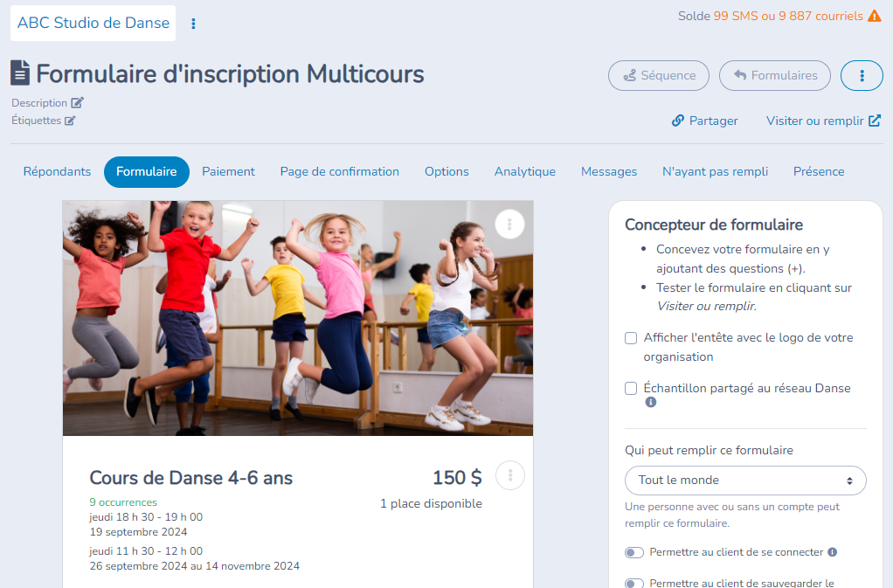Click the document icon beside the form title
This screenshot has width=893, height=588.
click(x=20, y=73)
